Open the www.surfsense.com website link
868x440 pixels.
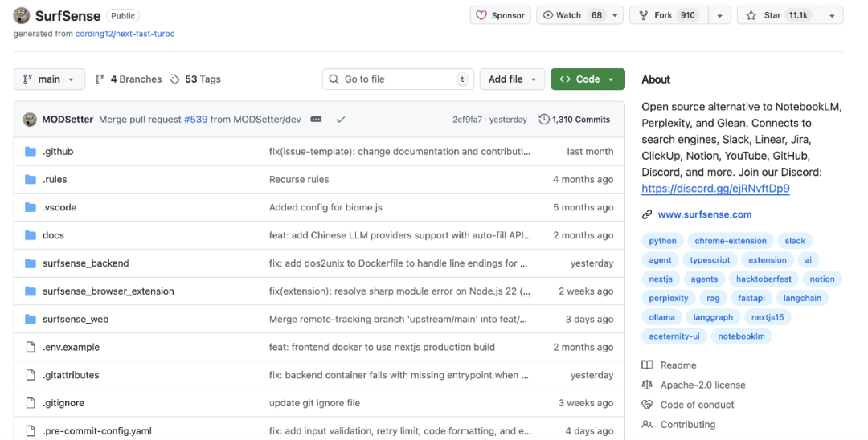[705, 214]
